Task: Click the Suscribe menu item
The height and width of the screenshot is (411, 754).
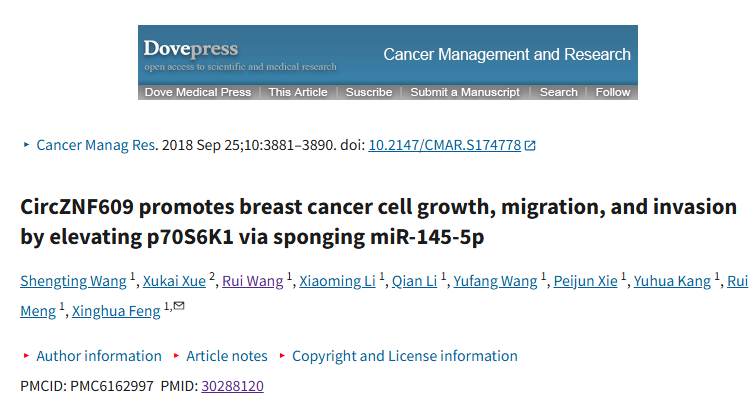Action: (369, 92)
